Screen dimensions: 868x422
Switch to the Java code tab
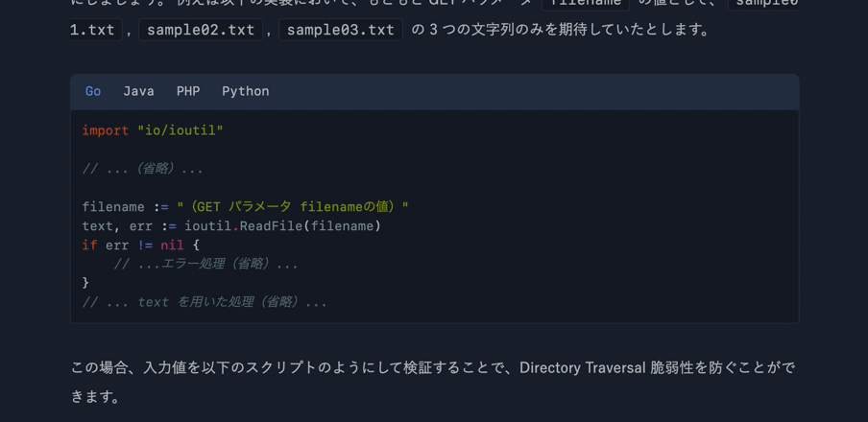(x=138, y=91)
